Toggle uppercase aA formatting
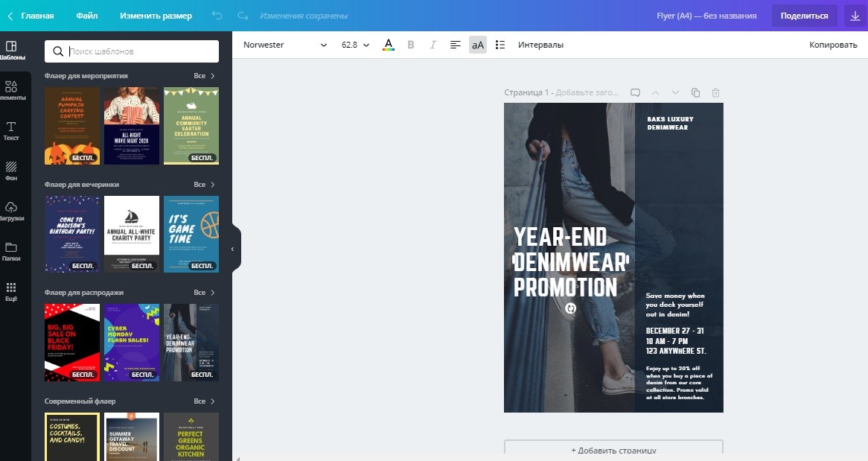The image size is (868, 461). [x=478, y=45]
